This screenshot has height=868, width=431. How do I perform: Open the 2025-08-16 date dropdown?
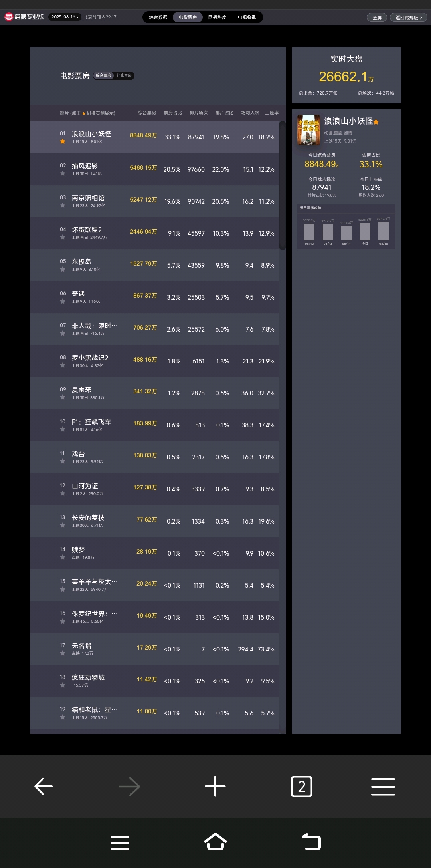click(65, 17)
